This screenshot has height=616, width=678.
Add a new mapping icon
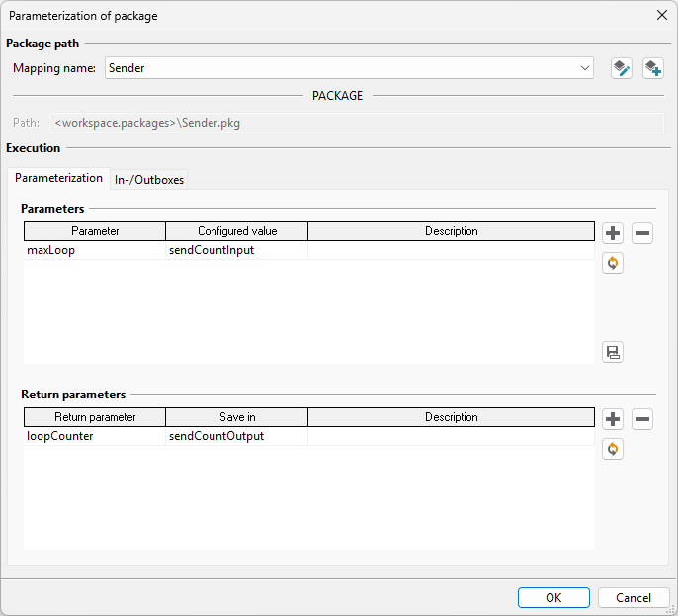[653, 68]
